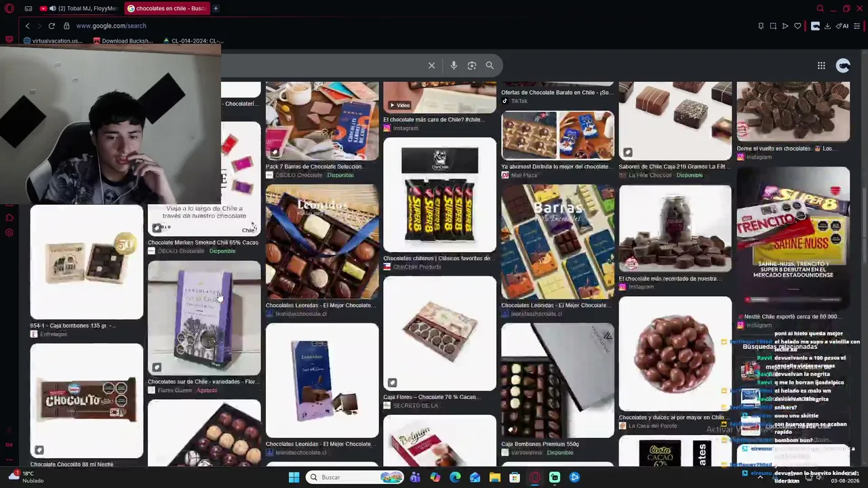Viewport: 868px width, 488px height.
Task: Open the workspaces icon beside the Opera logo
Action: click(x=28, y=8)
